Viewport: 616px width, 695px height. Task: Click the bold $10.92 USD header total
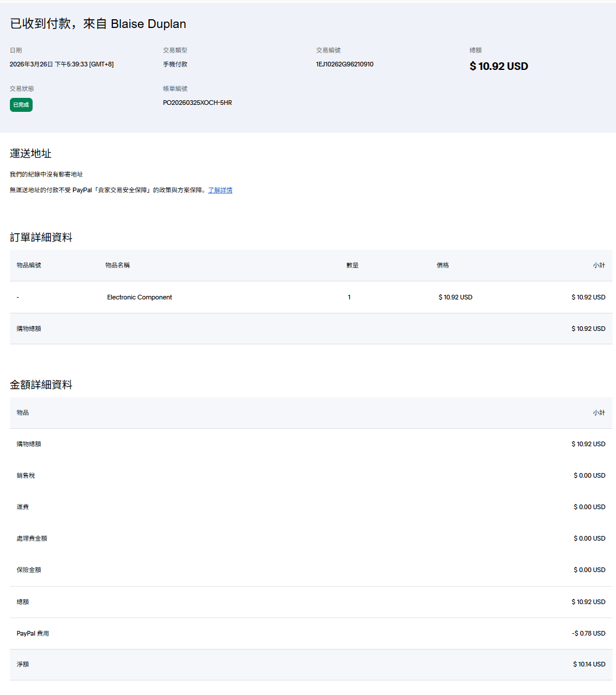click(x=498, y=66)
